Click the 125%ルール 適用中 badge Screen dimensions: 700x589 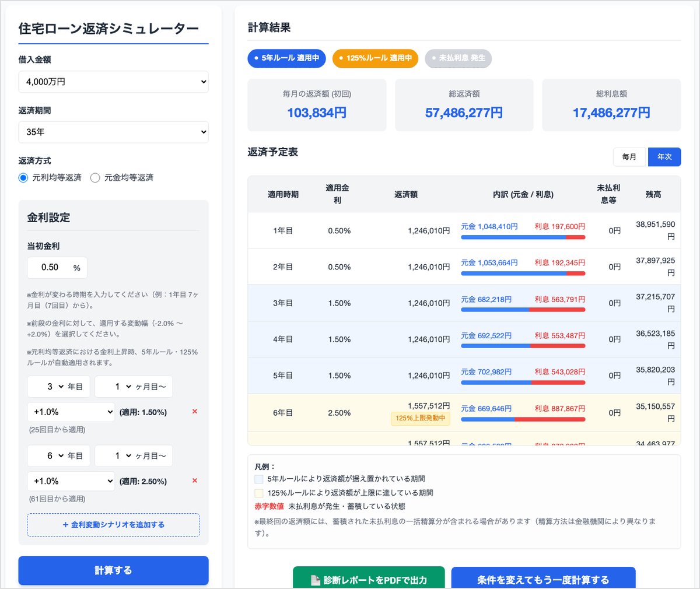pyautogui.click(x=375, y=58)
